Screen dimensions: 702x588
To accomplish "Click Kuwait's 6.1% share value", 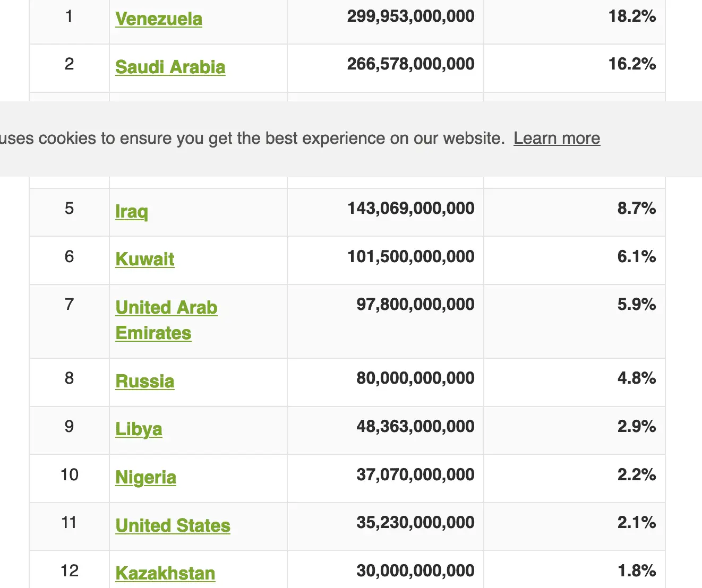I will (636, 257).
